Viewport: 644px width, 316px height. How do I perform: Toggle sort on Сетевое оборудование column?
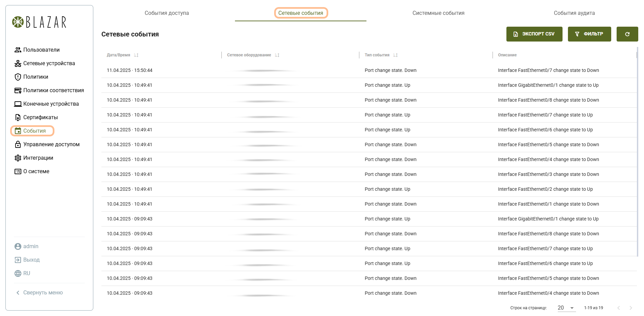click(277, 55)
